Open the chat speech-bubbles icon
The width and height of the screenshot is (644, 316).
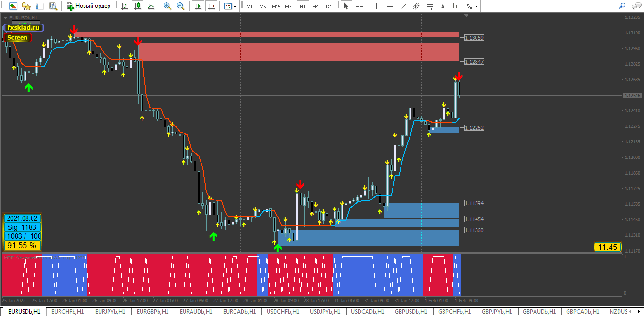[636, 6]
